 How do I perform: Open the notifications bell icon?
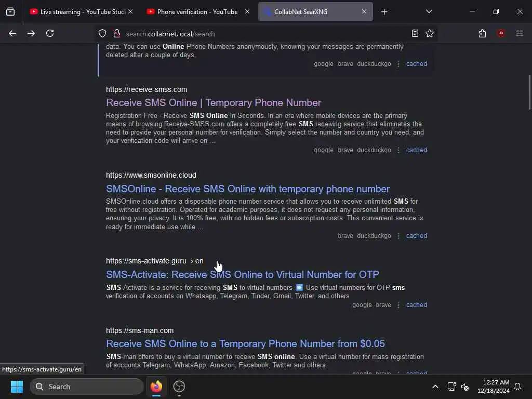[517, 387]
